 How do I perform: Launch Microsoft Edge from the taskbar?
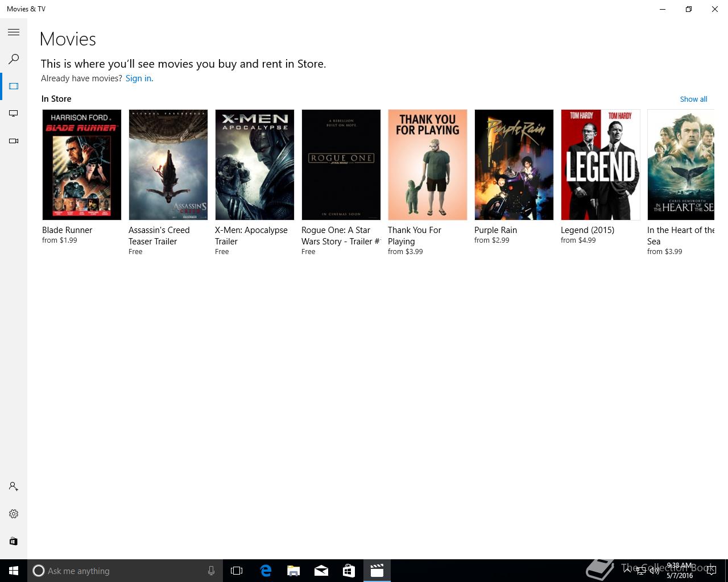(x=266, y=571)
